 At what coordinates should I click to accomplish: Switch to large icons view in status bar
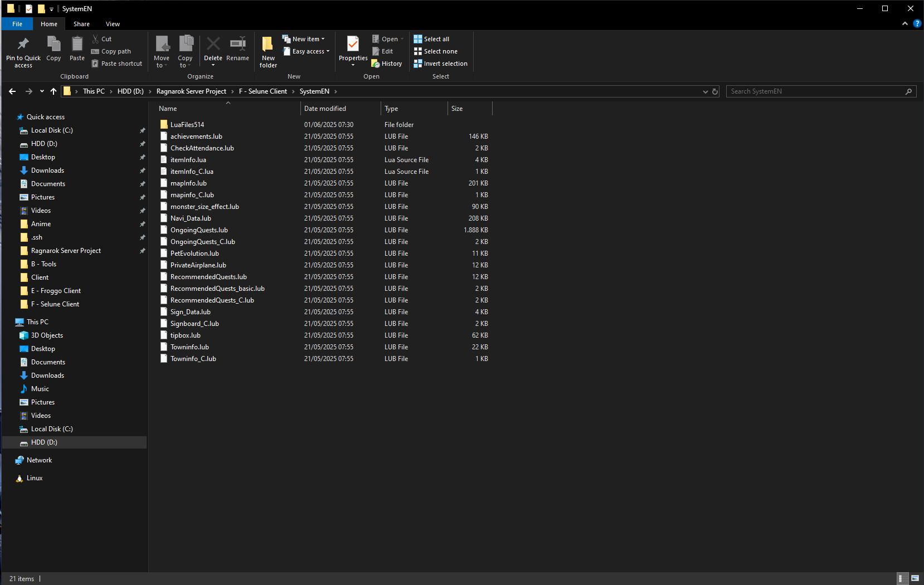coord(915,578)
